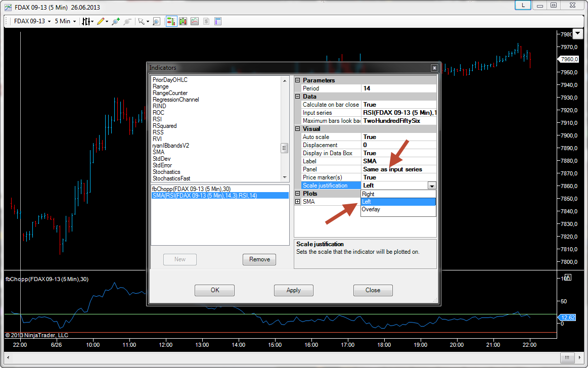
Task: Open the FDAX 09-13 instrument dropdown
Action: tap(32, 21)
